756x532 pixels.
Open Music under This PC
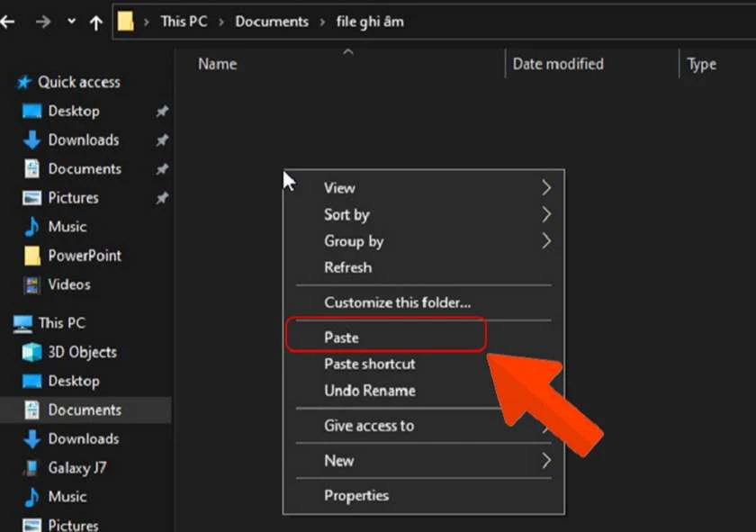coord(67,496)
